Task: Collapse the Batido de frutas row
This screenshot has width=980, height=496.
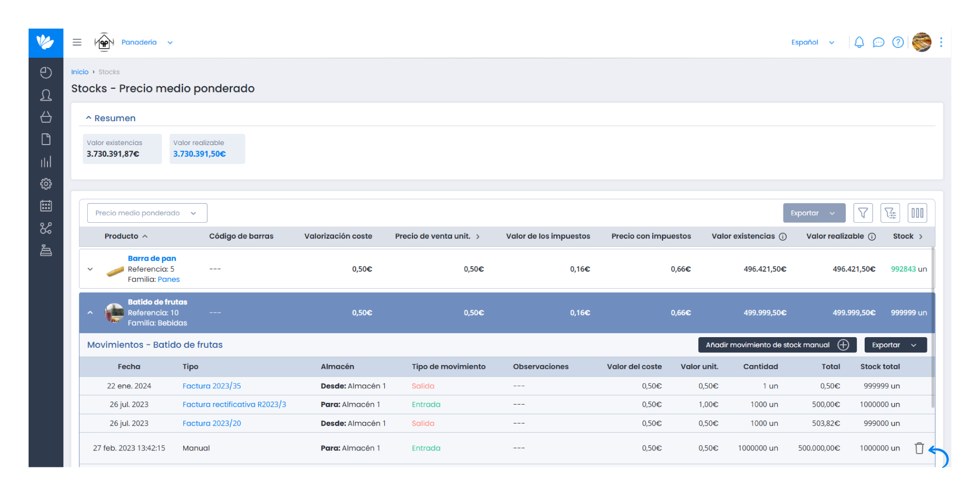Action: pyautogui.click(x=90, y=313)
